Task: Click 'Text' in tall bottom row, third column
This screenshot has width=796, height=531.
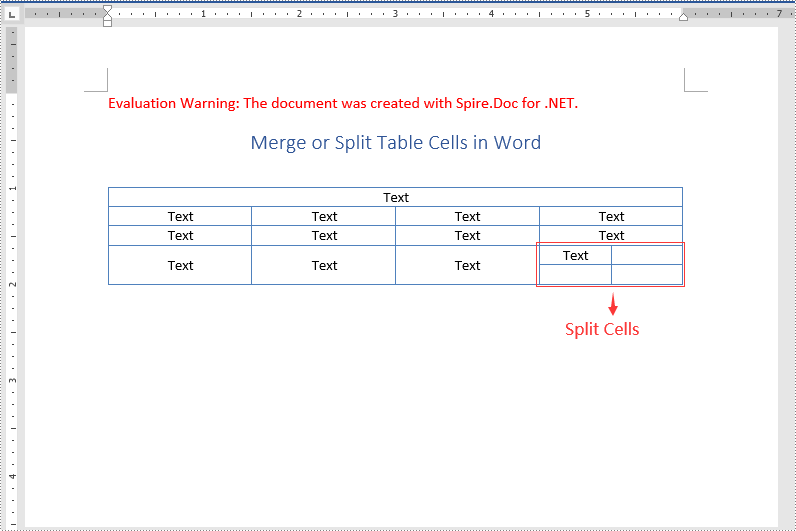Action: point(467,266)
